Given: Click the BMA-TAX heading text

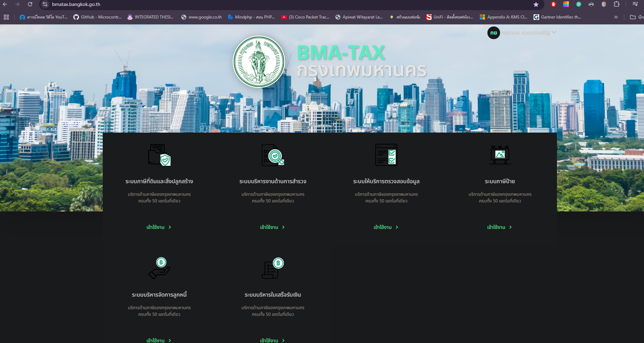Looking at the screenshot, I should coord(341,53).
